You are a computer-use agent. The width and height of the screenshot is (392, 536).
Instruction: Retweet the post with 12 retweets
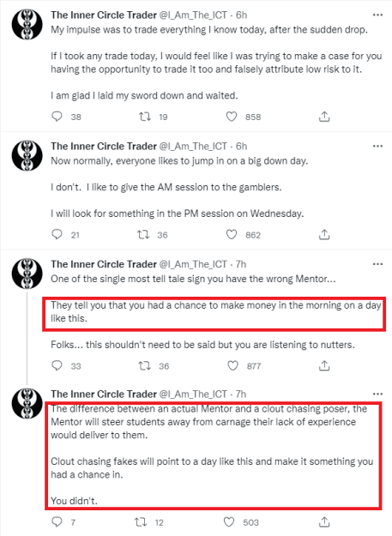click(141, 522)
